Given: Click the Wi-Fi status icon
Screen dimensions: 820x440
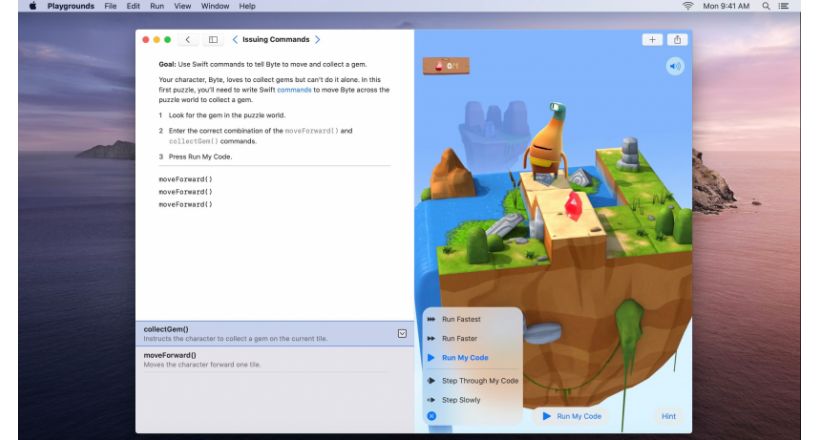Looking at the screenshot, I should (688, 6).
